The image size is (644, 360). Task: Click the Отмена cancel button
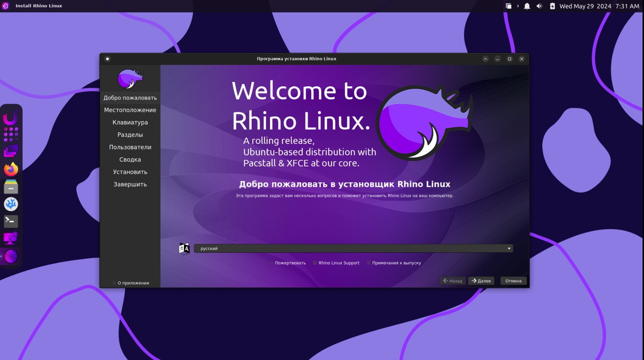click(x=513, y=281)
